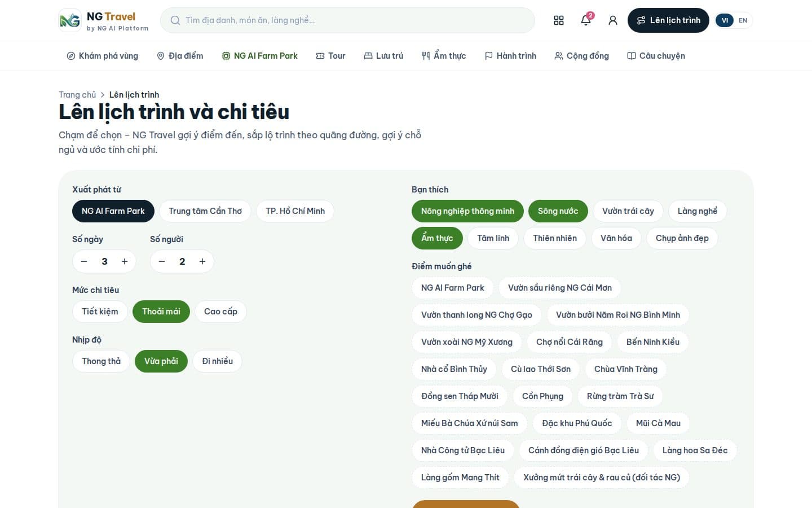Decrease the number of days

84,261
